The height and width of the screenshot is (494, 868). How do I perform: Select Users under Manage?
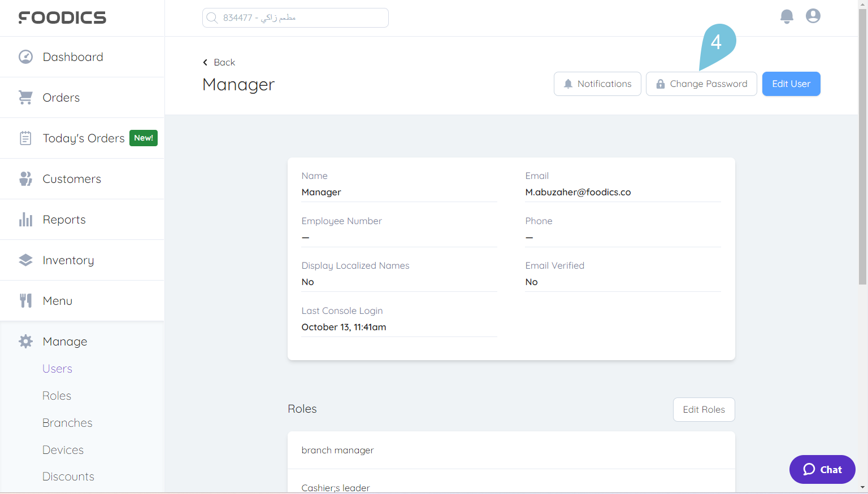point(57,369)
